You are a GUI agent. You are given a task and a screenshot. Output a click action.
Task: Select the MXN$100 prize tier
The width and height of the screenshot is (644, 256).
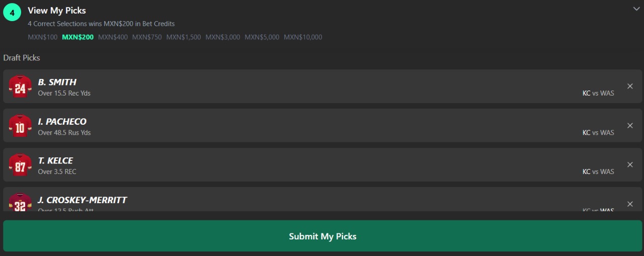[x=43, y=37]
